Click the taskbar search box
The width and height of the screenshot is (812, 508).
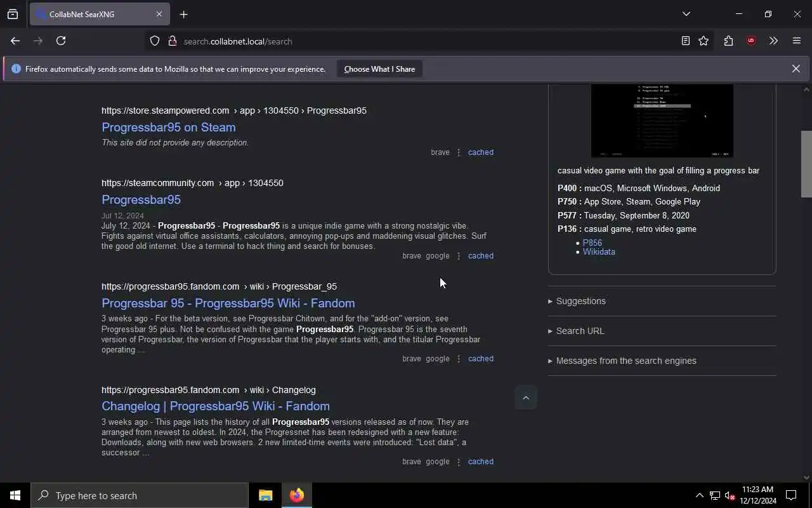(140, 495)
